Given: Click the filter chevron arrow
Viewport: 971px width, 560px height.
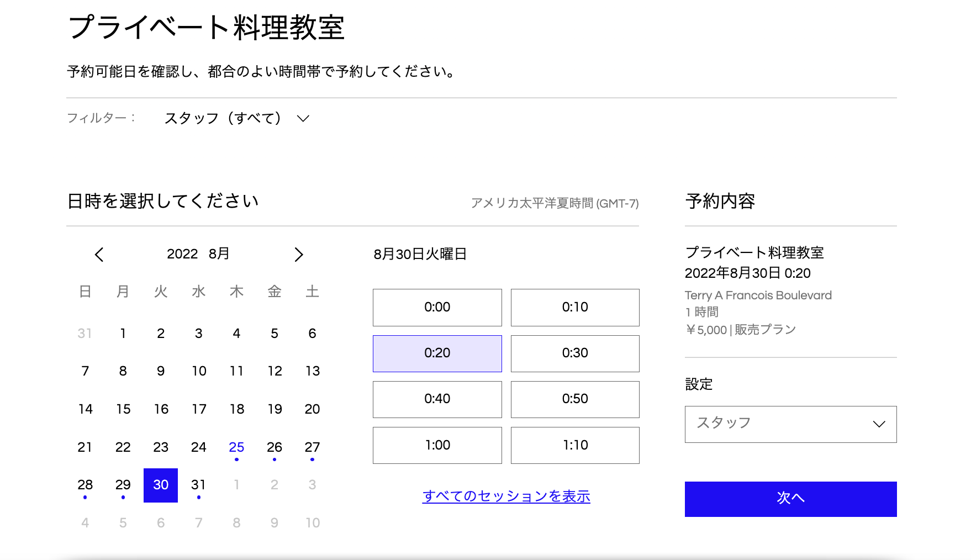Looking at the screenshot, I should pos(302,118).
